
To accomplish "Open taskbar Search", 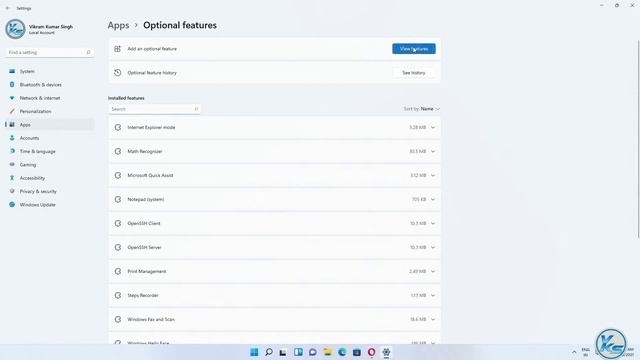I will click(x=269, y=352).
